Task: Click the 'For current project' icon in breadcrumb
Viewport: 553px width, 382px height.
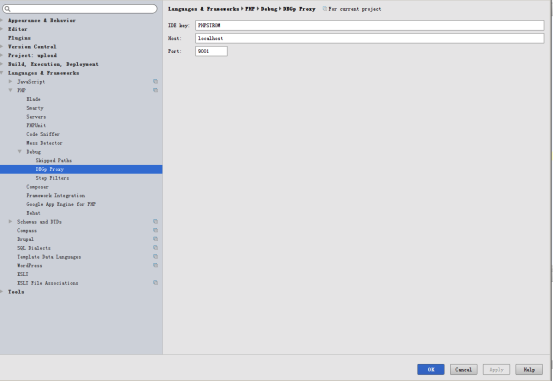Action: (324, 9)
